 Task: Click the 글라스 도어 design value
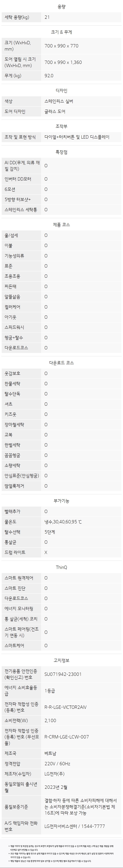55,111
